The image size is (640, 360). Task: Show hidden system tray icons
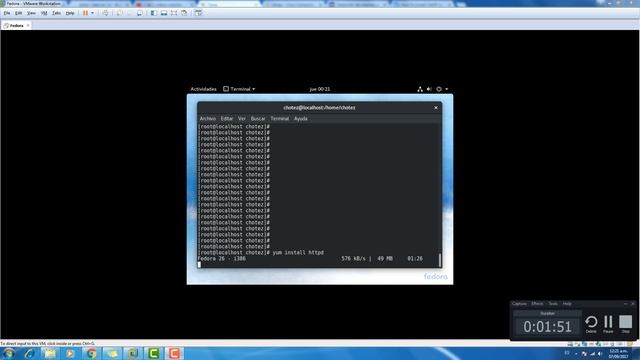click(x=576, y=353)
